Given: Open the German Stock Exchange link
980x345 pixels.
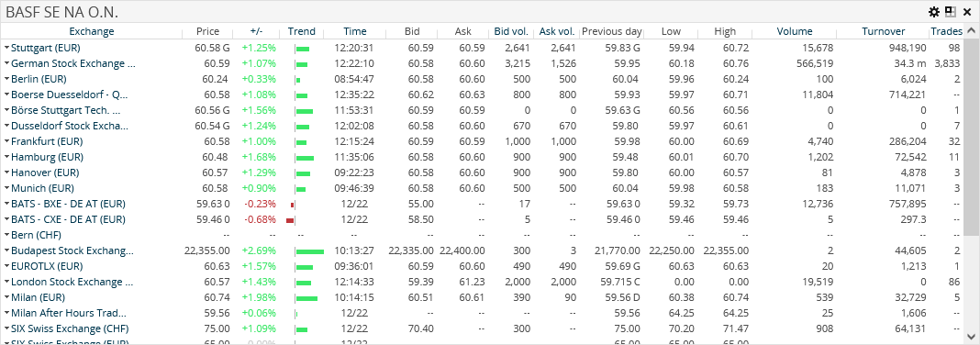Looking at the screenshot, I should click(73, 63).
